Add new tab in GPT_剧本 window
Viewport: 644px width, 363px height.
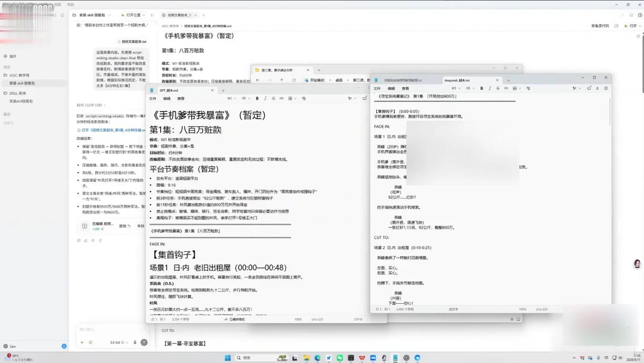tap(223, 91)
